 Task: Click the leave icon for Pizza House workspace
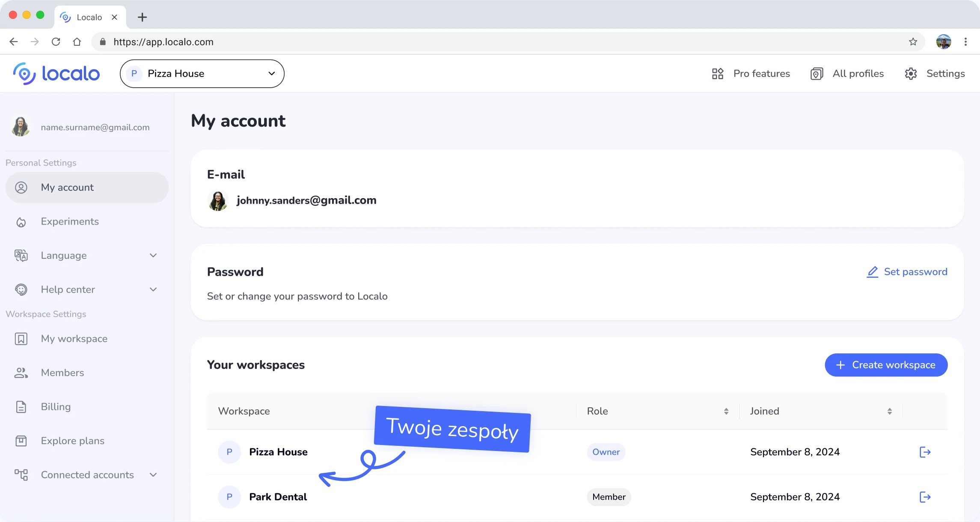(925, 452)
